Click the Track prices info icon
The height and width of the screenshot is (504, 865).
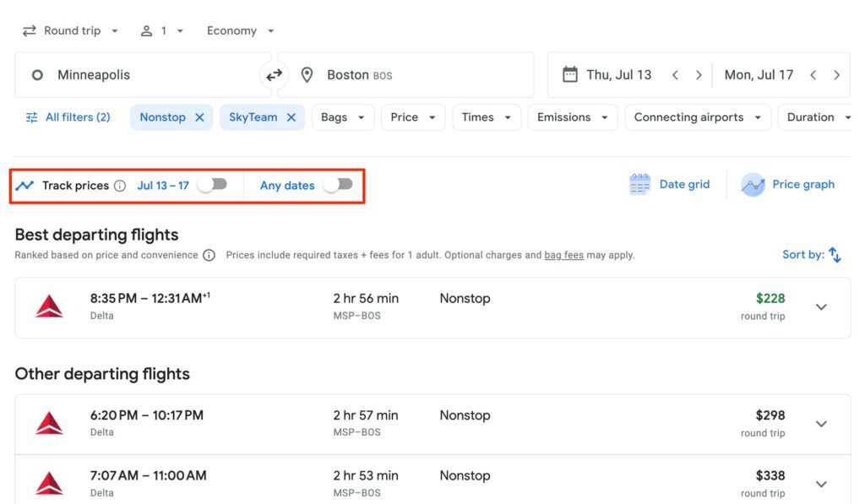120,186
